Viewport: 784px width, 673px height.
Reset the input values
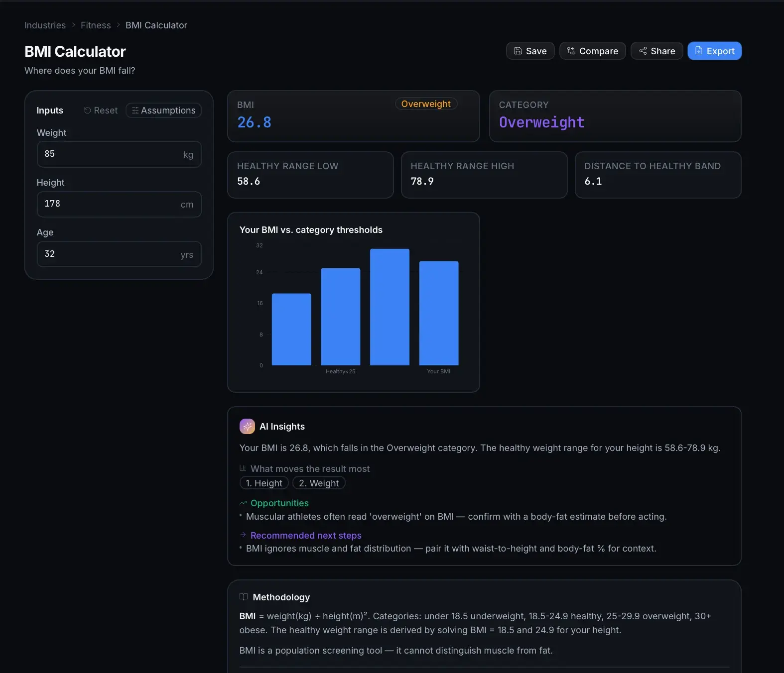(x=101, y=110)
